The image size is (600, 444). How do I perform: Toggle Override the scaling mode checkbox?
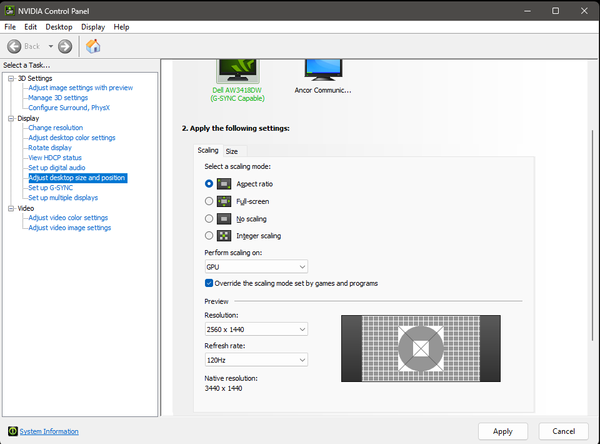pos(209,283)
